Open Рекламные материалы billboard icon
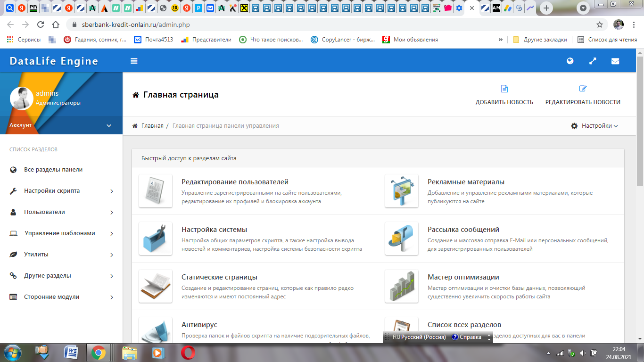644x362 pixels. pos(402,191)
